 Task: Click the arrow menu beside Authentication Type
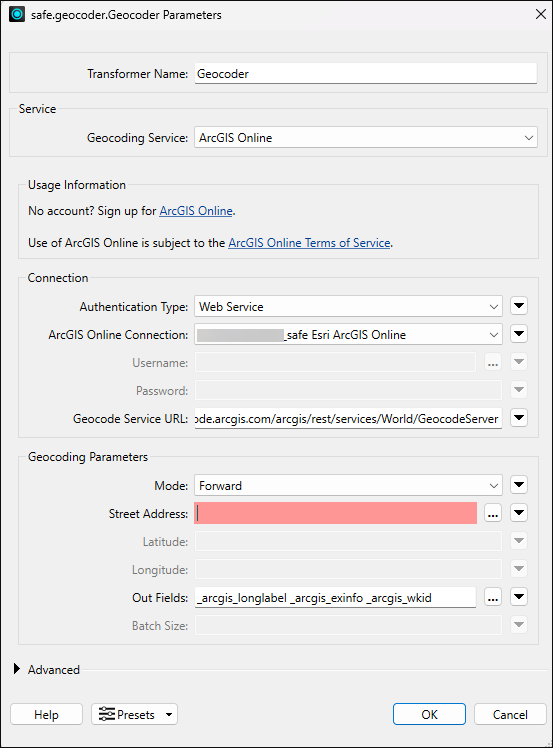[519, 306]
